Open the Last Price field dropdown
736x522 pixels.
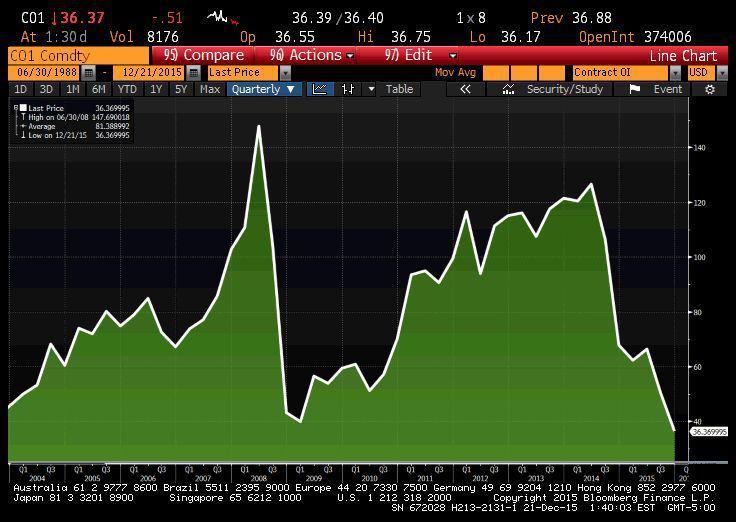tap(285, 73)
